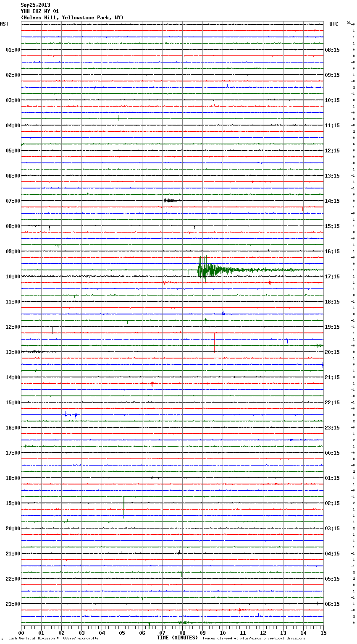Screen dimensions: 357x644
Task: Click minute tick label 11 on bottom axis
Action: (x=243, y=632)
